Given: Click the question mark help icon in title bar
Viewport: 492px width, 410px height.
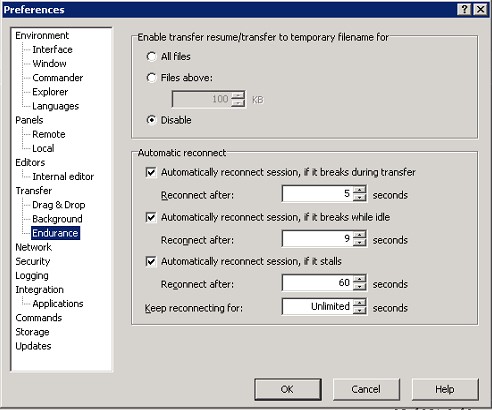Looking at the screenshot, I should click(x=465, y=9).
